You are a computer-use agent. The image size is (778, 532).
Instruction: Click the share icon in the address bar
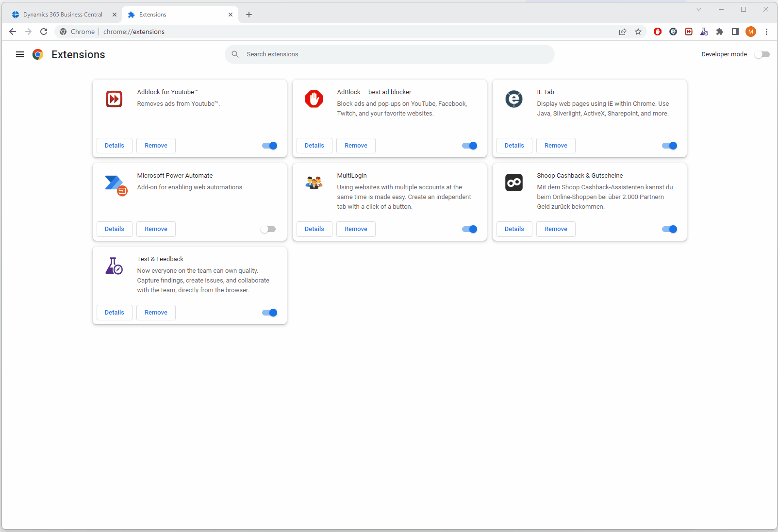[623, 32]
